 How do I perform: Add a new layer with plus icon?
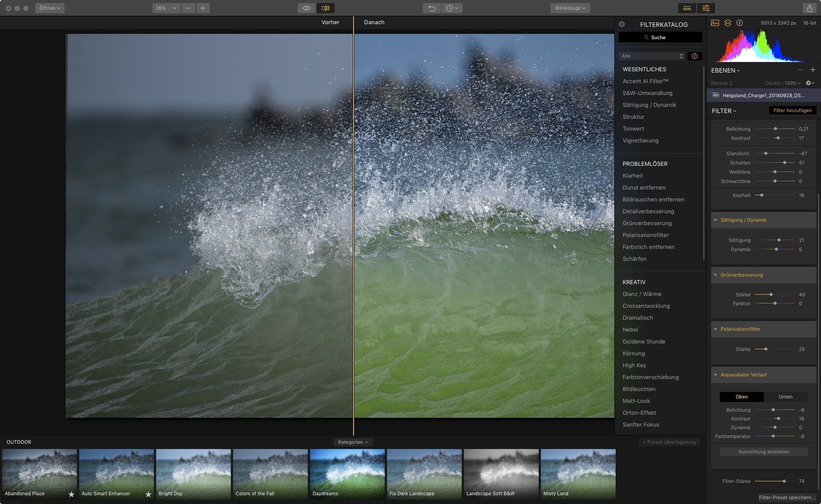pyautogui.click(x=813, y=70)
